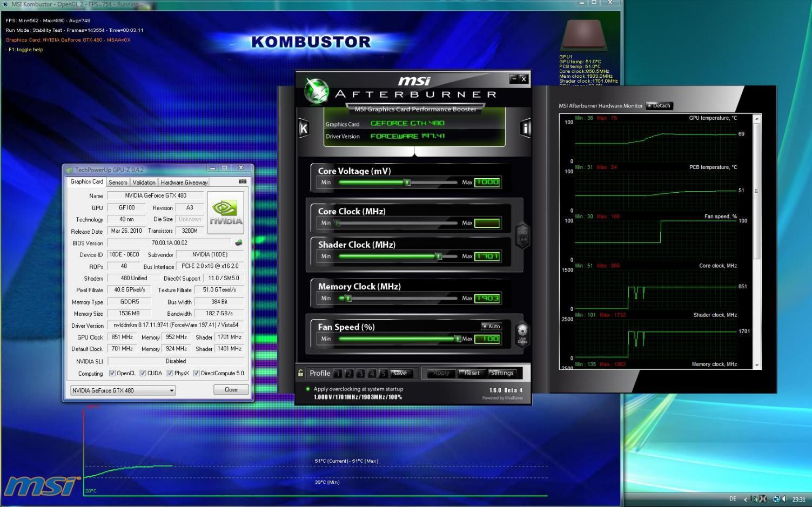Open Afterburner Settings
Screen dimensions: 812x507
point(502,373)
